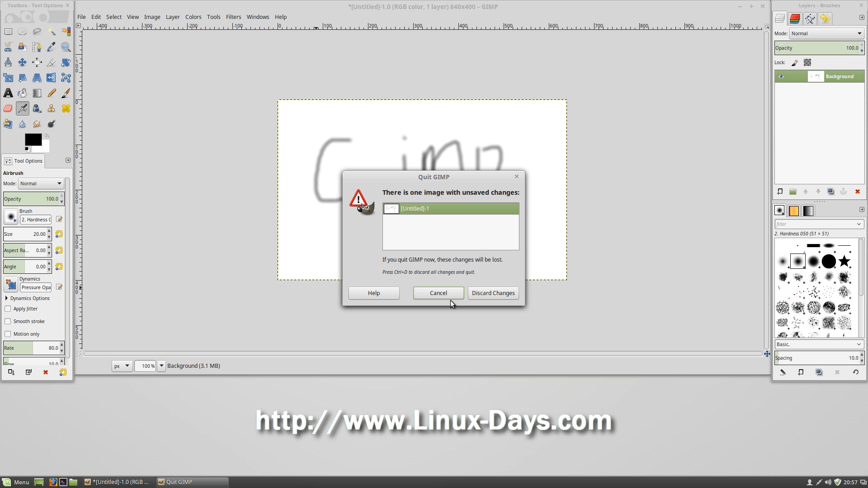Select the Clone stamp tool

(x=51, y=108)
